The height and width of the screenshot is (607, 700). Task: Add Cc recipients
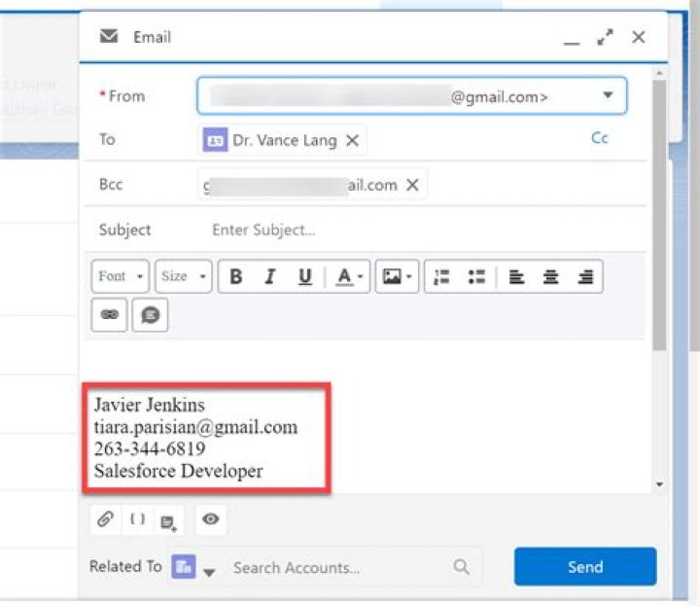(x=600, y=138)
